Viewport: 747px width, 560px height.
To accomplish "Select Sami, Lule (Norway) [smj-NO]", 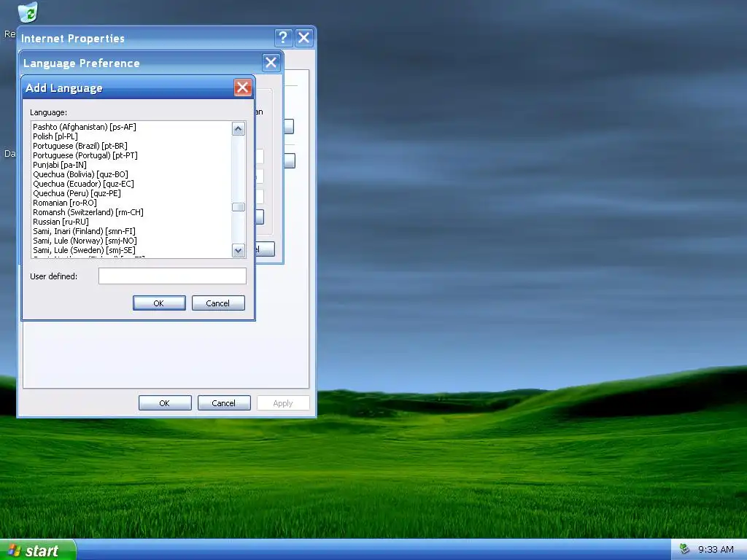I will coord(85,241).
